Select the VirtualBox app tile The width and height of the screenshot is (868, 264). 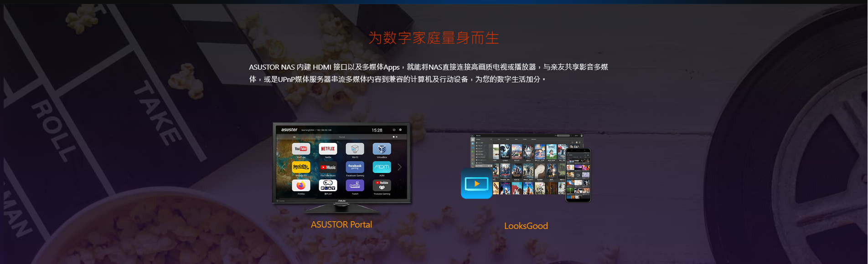click(x=382, y=149)
